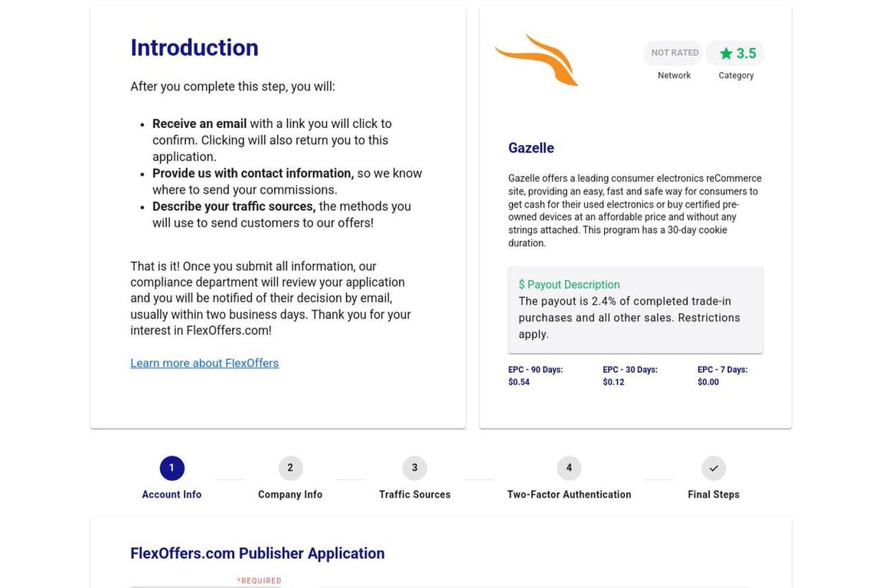Select step 3 Traffic Sources circle

[x=414, y=468]
